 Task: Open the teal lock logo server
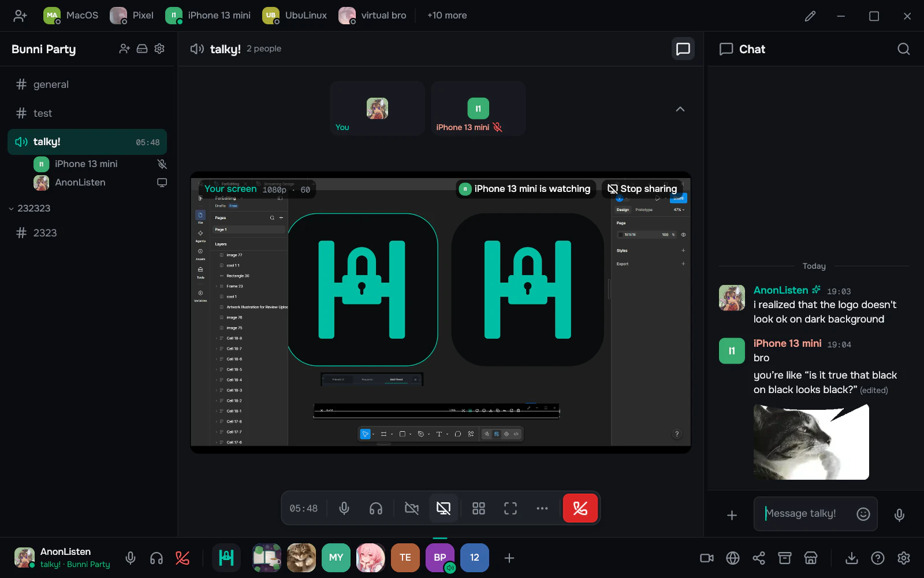226,558
